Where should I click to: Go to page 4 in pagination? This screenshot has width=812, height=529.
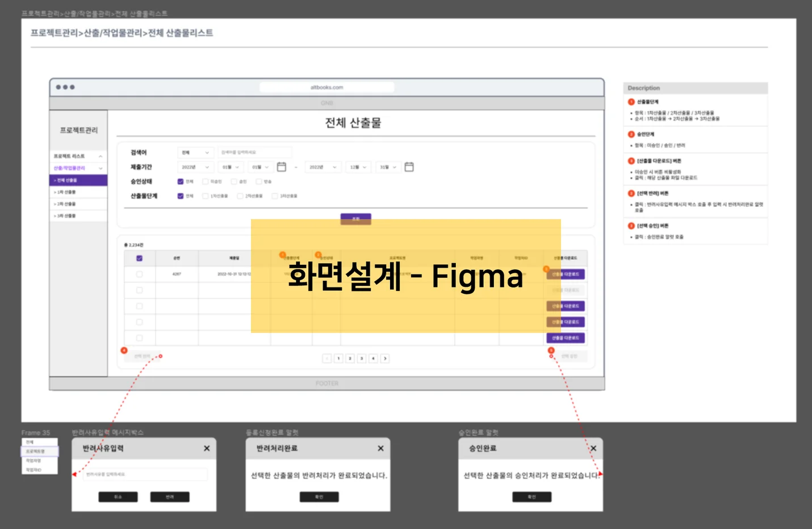click(x=373, y=359)
